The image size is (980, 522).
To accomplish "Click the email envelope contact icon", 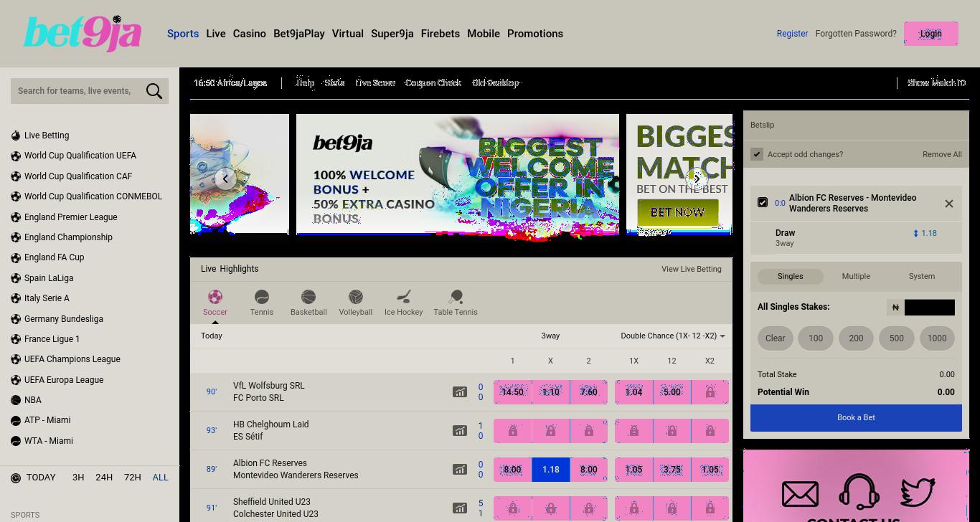I will point(800,493).
